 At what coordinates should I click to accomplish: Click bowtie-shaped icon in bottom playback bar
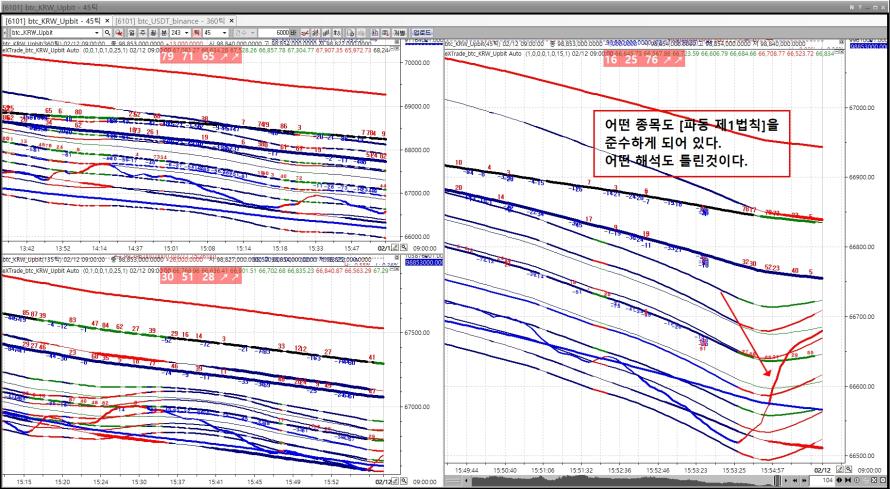click(x=847, y=480)
